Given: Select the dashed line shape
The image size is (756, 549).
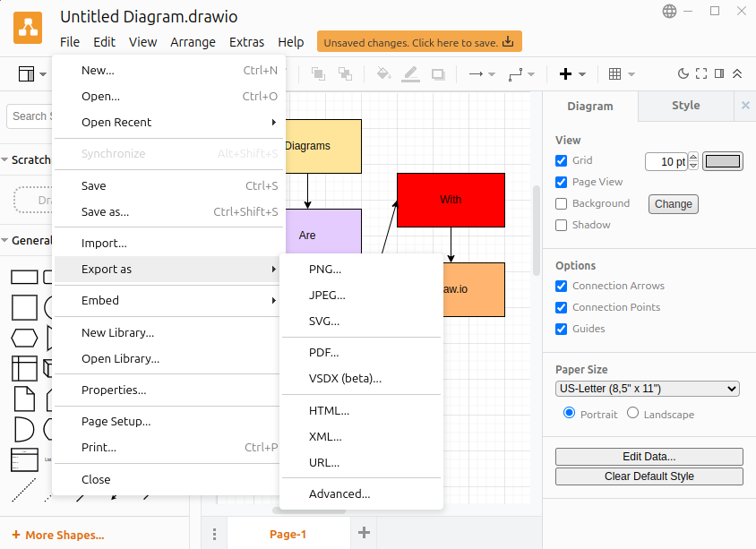Looking at the screenshot, I should 23,490.
